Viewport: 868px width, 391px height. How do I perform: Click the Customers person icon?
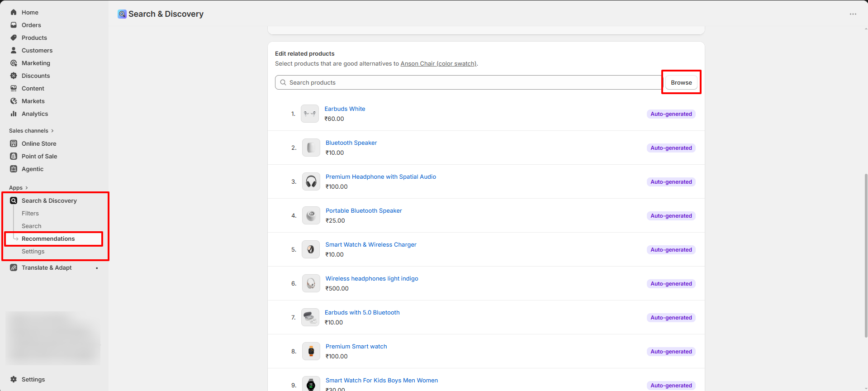pyautogui.click(x=14, y=50)
